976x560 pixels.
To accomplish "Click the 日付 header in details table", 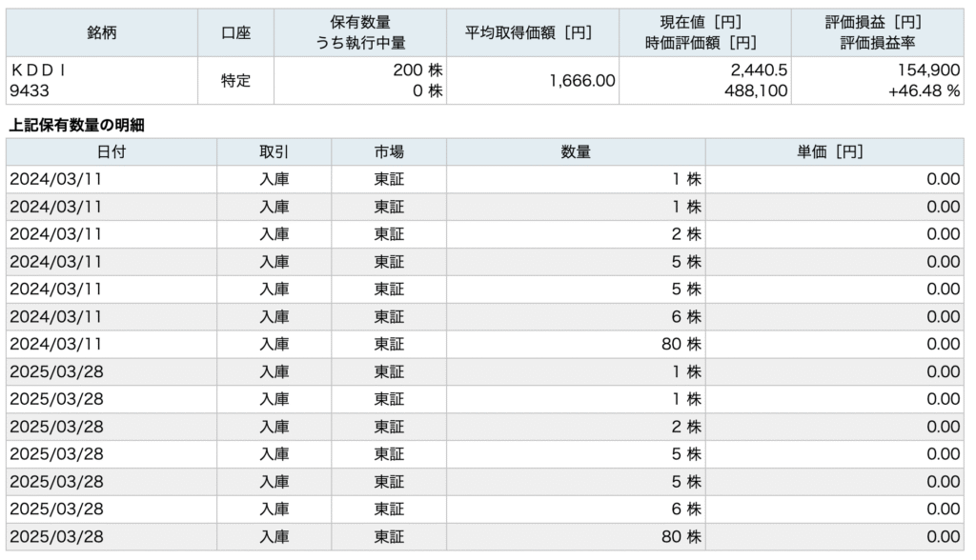I will click(x=112, y=151).
